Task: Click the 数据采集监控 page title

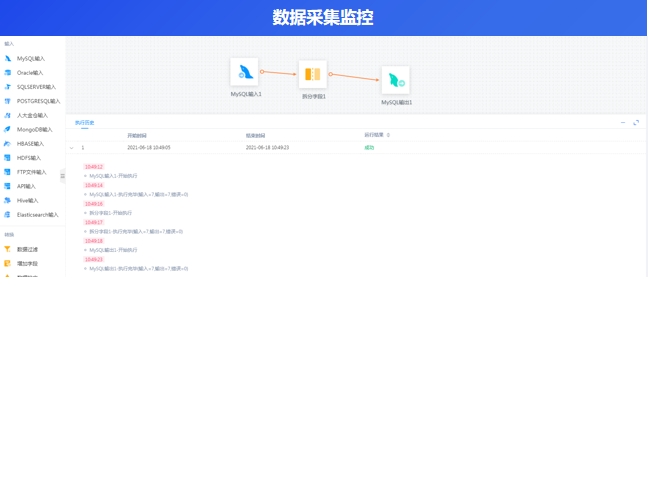Action: (323, 18)
